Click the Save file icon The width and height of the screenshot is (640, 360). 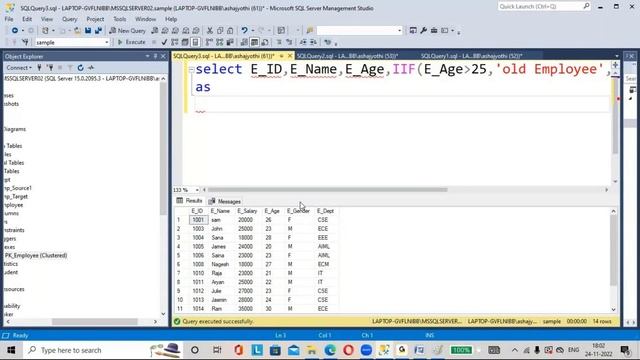tap(88, 31)
